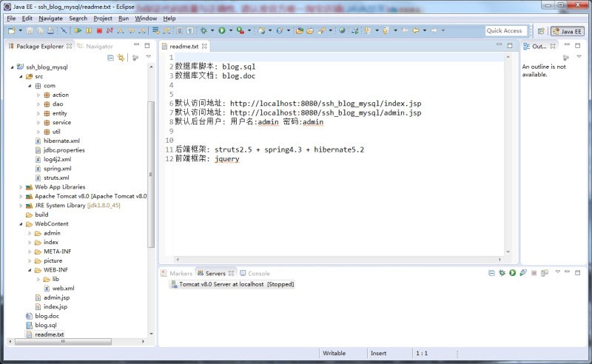Expand the Web App Libraries node
The height and width of the screenshot is (364, 592).
pyautogui.click(x=21, y=187)
